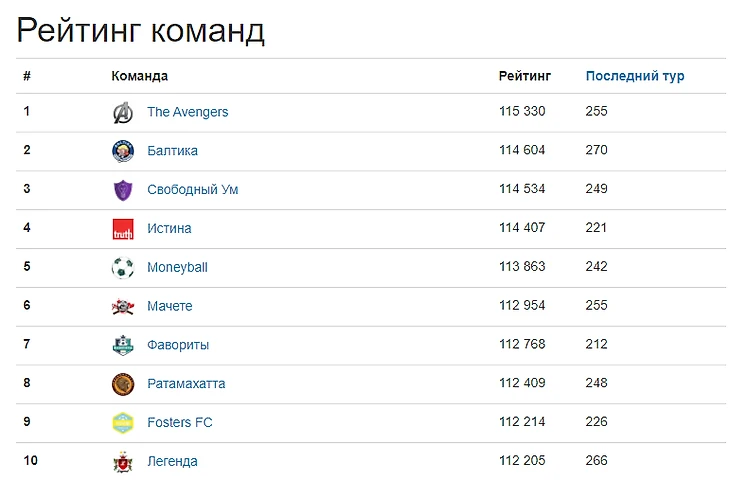Image resolution: width=730 pixels, height=481 pixels.
Task: Click the red truth logo for Истина
Action: [x=123, y=229]
